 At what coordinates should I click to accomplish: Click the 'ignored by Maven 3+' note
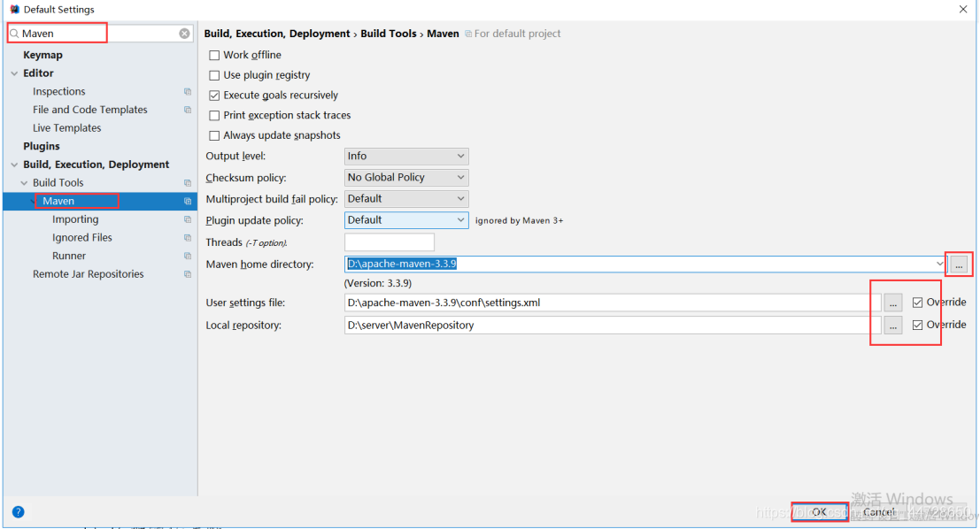click(x=519, y=220)
